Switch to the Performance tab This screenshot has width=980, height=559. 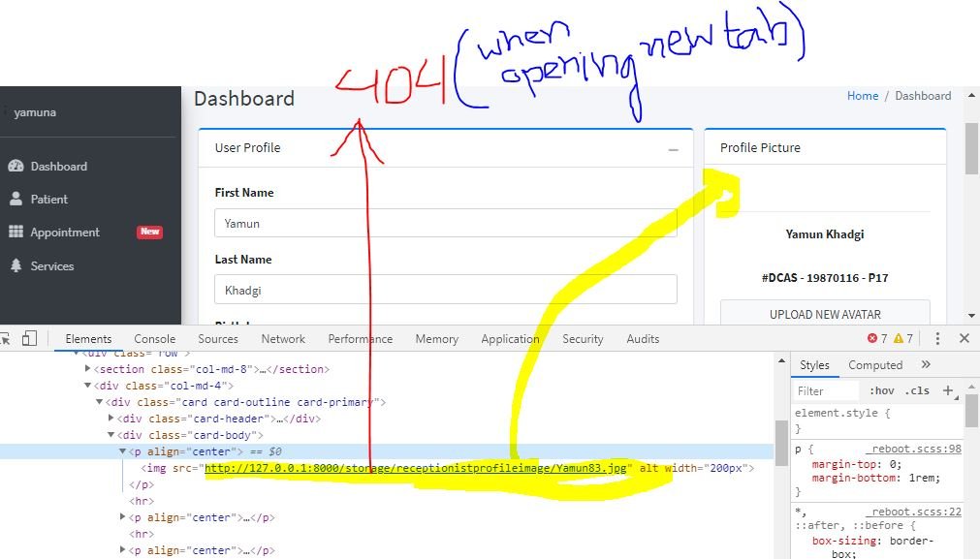(x=360, y=338)
